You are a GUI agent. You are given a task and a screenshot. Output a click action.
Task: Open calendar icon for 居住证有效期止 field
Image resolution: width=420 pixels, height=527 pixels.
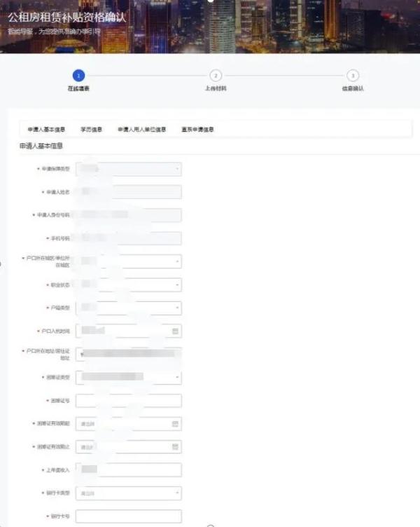[x=176, y=447]
